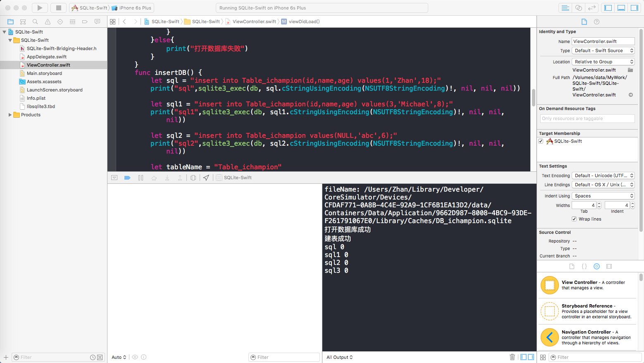644x363 pixels.
Task: Show the variables view pane toggle
Action: pyautogui.click(x=524, y=357)
